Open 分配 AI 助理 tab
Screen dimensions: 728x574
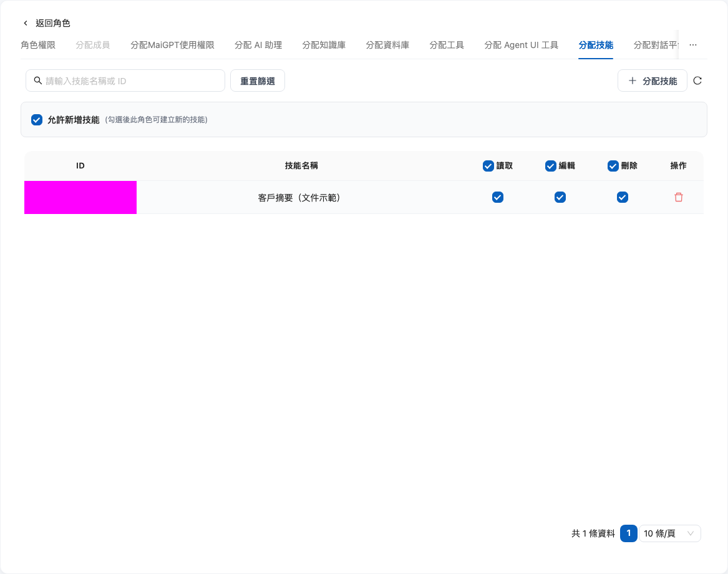point(258,45)
